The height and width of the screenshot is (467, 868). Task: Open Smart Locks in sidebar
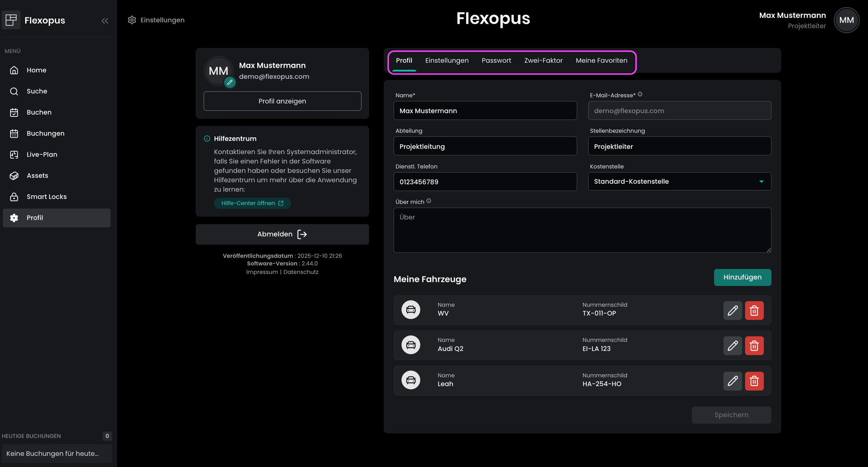[x=46, y=197]
